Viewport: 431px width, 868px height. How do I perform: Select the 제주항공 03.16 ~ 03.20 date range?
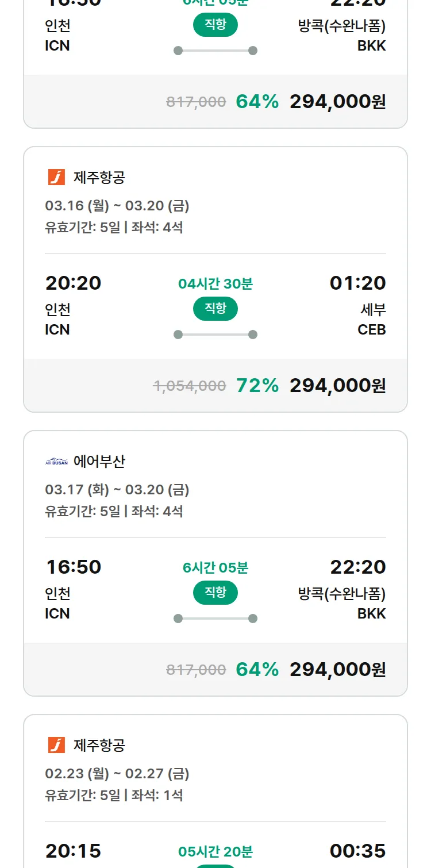point(117,206)
